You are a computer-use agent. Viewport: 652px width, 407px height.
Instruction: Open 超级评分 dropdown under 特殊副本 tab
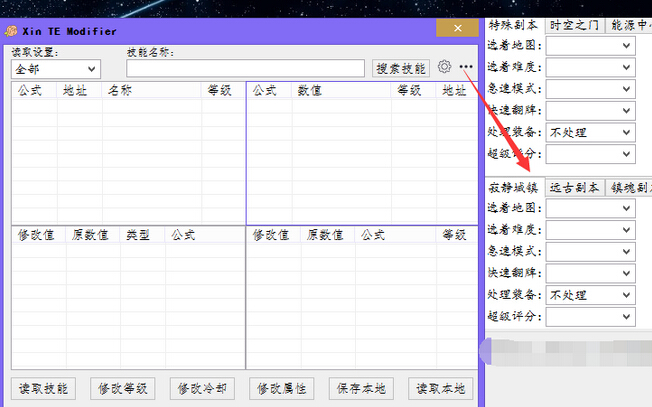click(x=590, y=154)
